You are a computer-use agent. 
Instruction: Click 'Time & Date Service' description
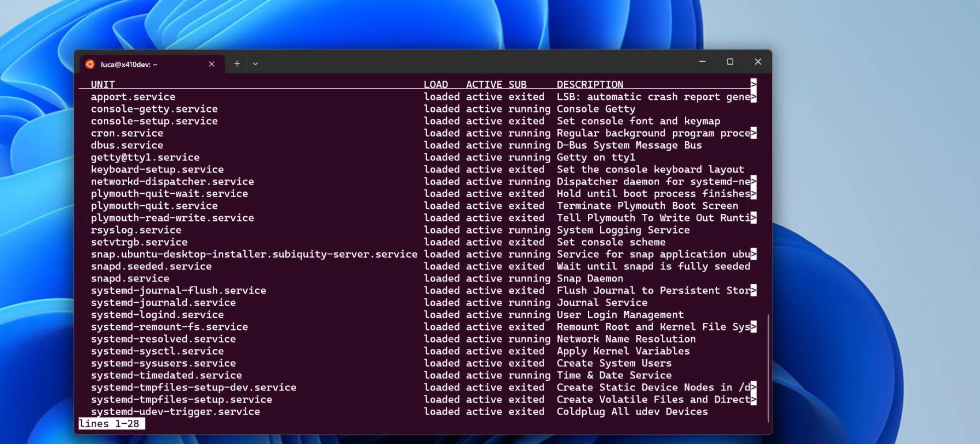pos(614,375)
